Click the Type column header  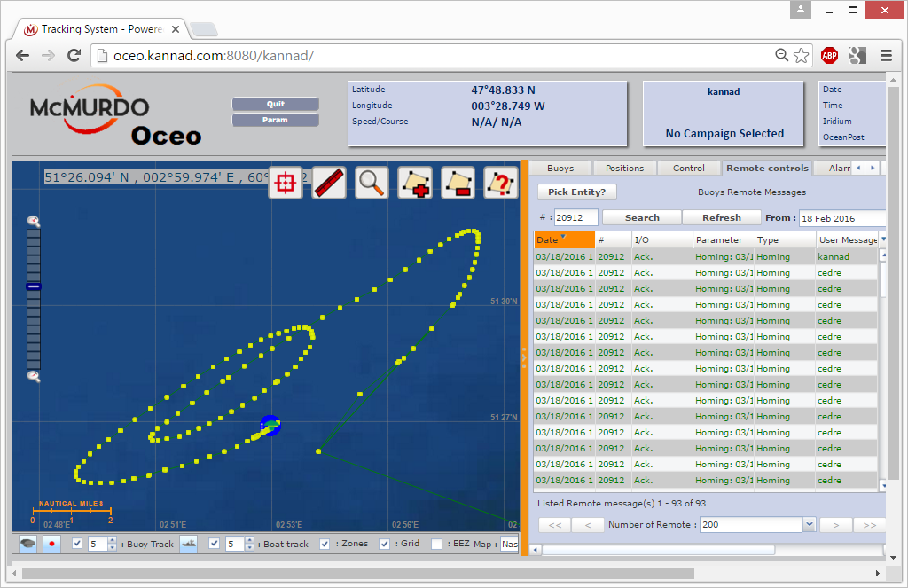point(785,239)
